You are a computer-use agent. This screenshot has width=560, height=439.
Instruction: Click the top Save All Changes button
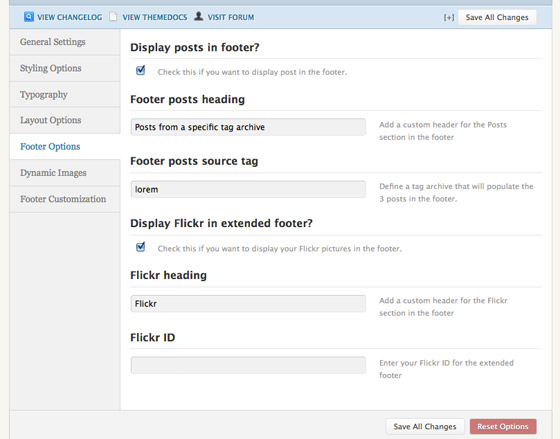497,18
